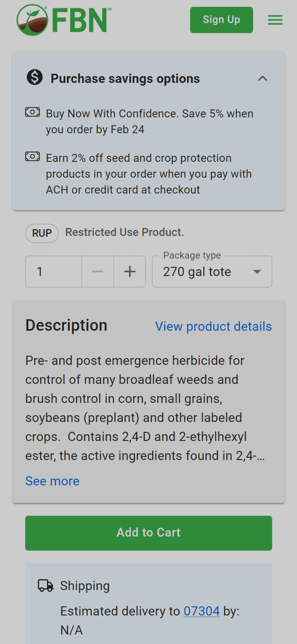The image size is (297, 644).
Task: Click the FBN logo
Action: pyautogui.click(x=64, y=20)
